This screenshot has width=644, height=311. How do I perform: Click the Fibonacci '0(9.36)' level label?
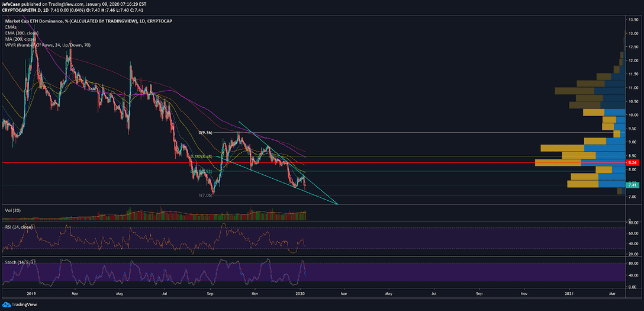(205, 133)
